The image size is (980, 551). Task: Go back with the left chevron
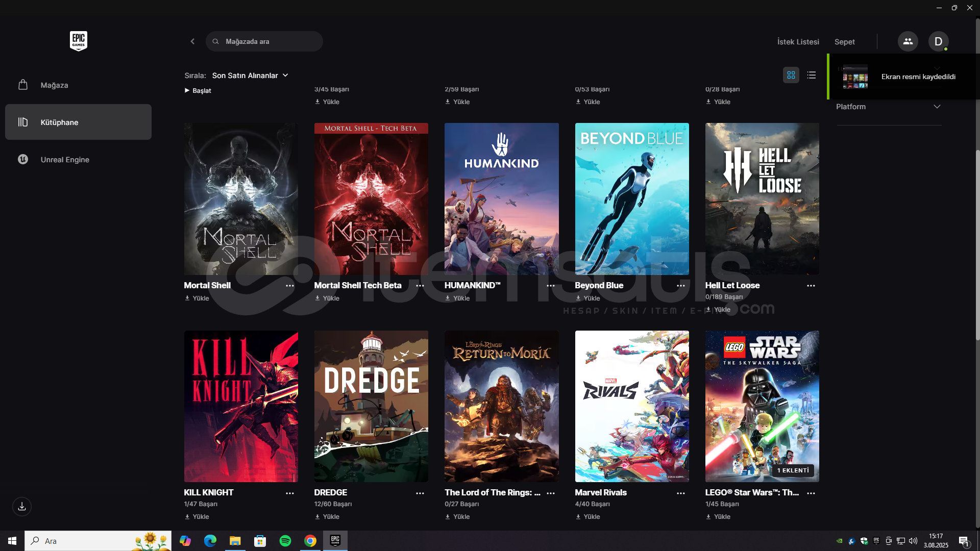(x=192, y=41)
